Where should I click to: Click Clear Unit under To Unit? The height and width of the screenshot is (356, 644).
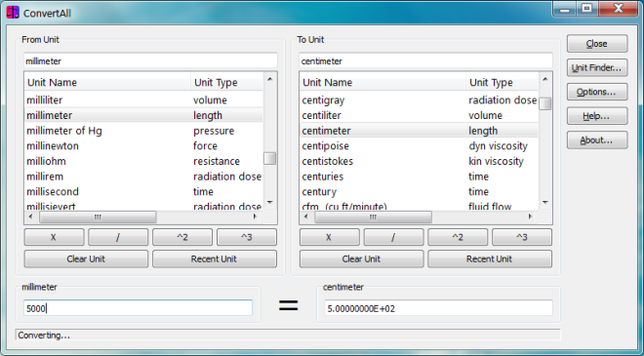pos(361,259)
